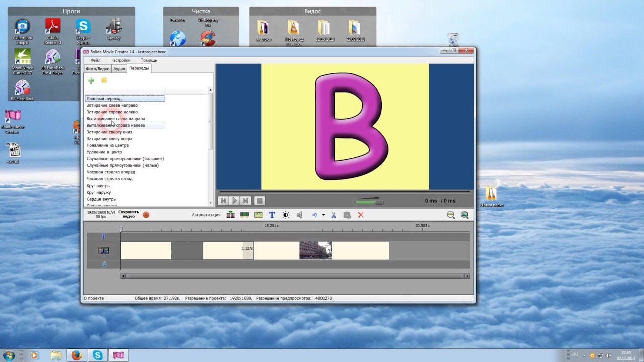
Task: Open the Файл menu
Action: tap(95, 60)
